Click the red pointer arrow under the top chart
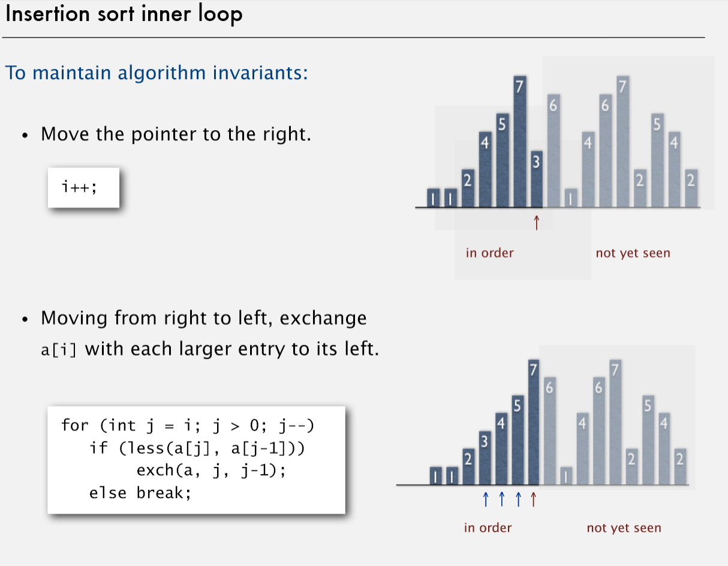This screenshot has width=728, height=566. tap(537, 222)
